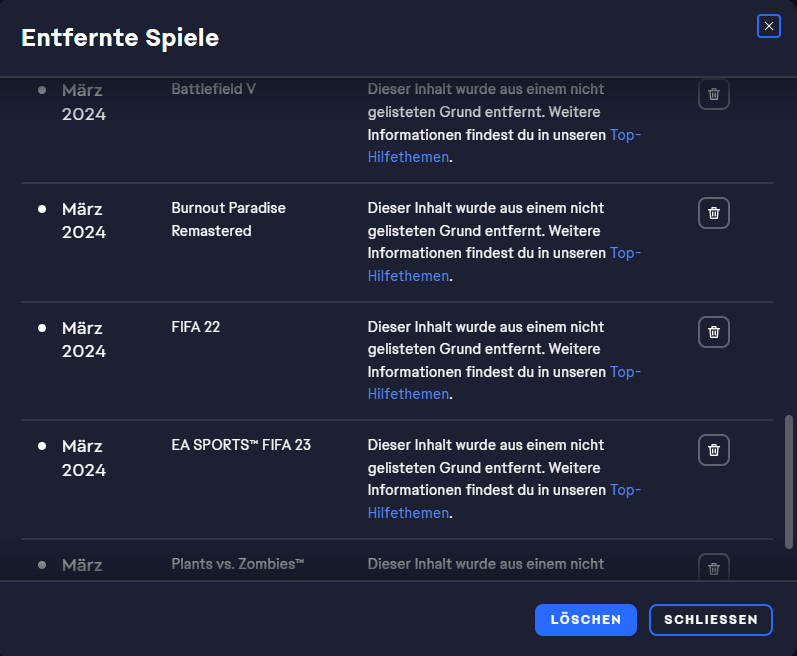The height and width of the screenshot is (656, 797).
Task: Click the trash icon next to FIFA 22
Action: (x=713, y=332)
